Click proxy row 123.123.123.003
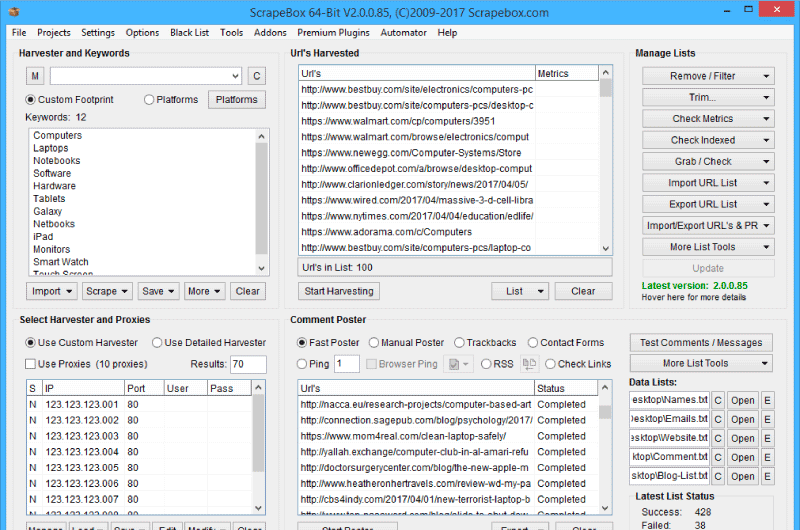 (x=139, y=436)
